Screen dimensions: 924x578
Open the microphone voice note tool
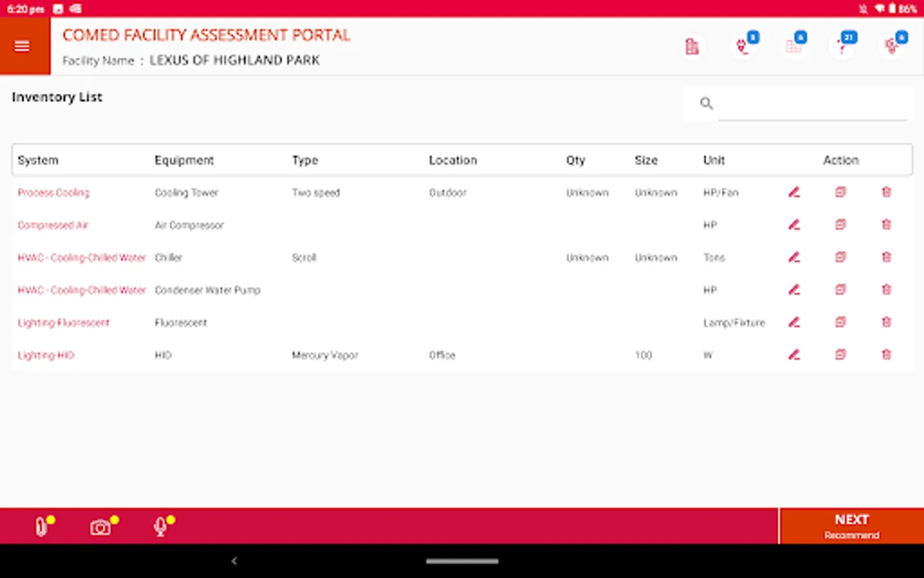[161, 527]
